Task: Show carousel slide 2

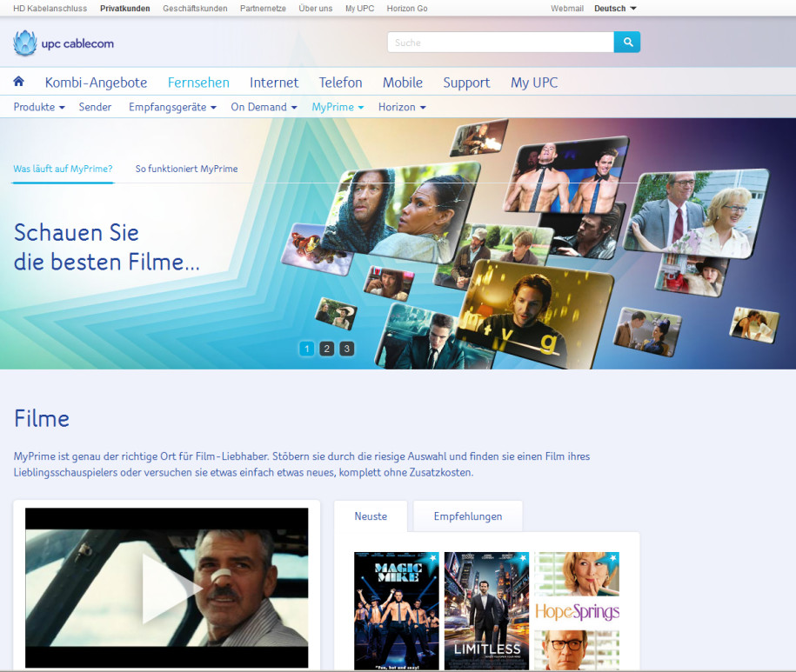Action: click(x=326, y=349)
